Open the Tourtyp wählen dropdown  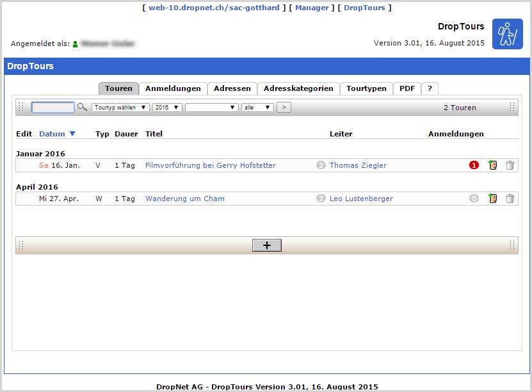coord(120,108)
